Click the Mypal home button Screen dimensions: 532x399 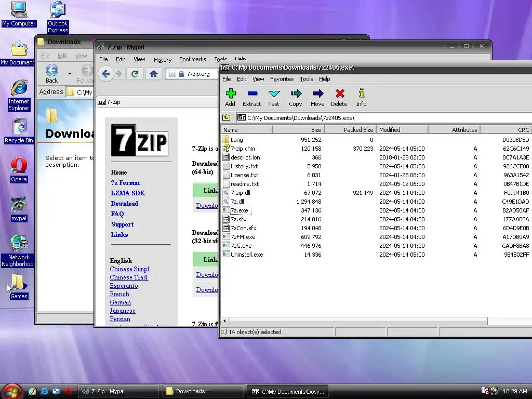pos(154,74)
